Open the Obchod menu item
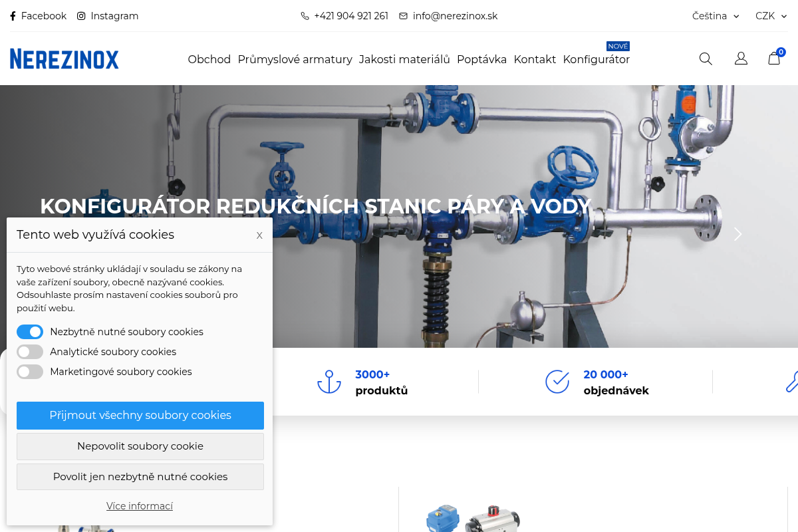Image resolution: width=798 pixels, height=532 pixels. click(209, 59)
